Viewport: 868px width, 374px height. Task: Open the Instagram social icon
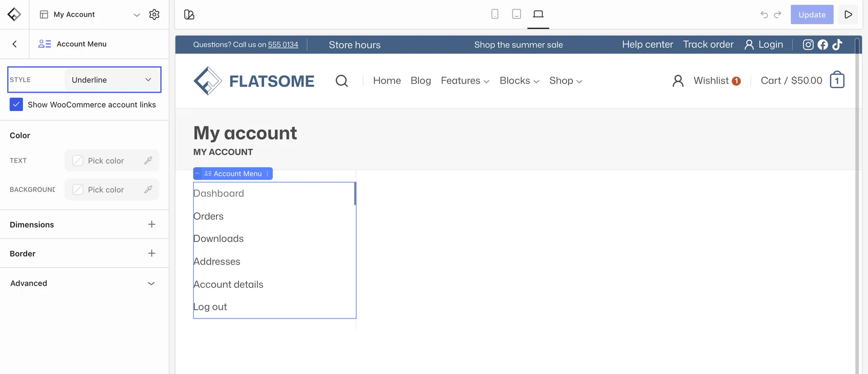(x=808, y=44)
